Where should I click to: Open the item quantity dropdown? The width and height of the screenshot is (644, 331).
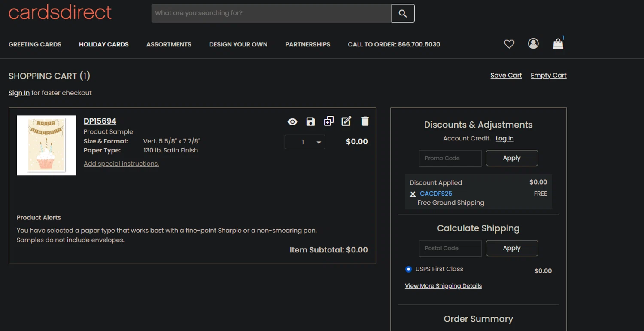pyautogui.click(x=305, y=142)
